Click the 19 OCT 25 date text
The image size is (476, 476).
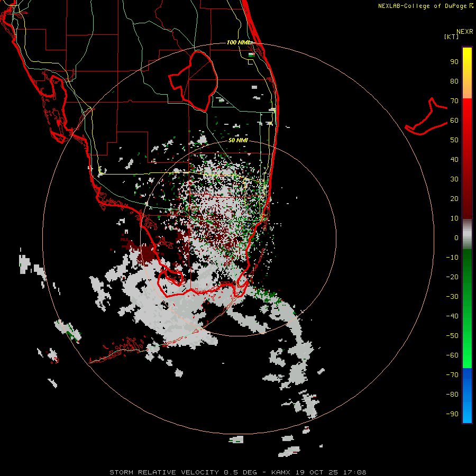pos(317,472)
